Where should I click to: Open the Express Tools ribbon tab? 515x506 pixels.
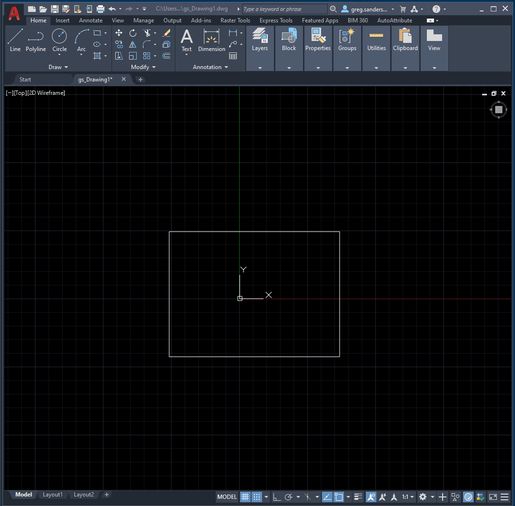pyautogui.click(x=276, y=20)
